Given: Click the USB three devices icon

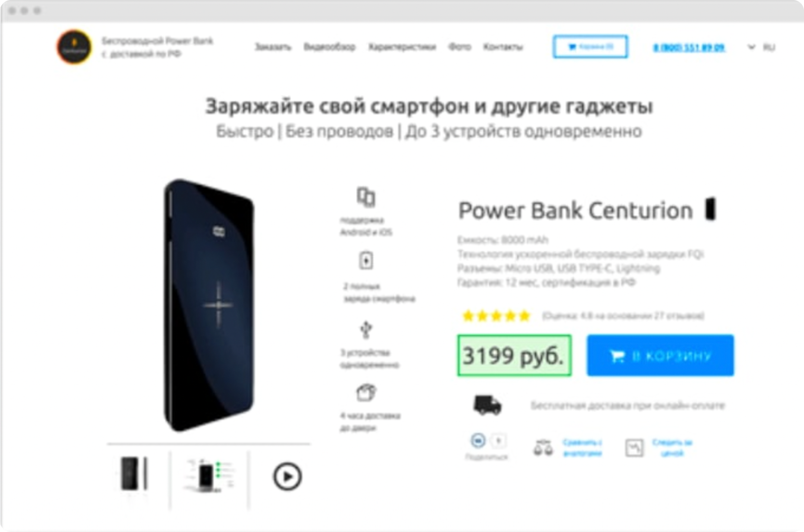Looking at the screenshot, I should [366, 330].
